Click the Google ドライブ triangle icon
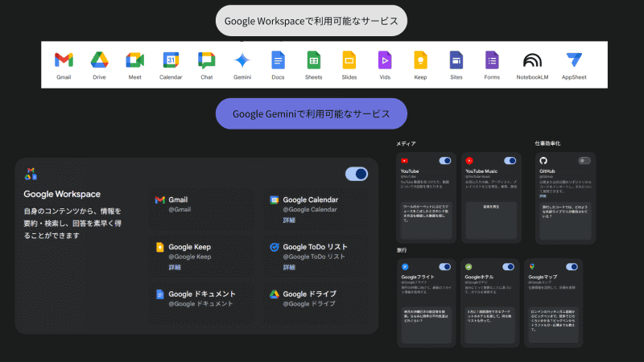644x362 pixels. [274, 294]
